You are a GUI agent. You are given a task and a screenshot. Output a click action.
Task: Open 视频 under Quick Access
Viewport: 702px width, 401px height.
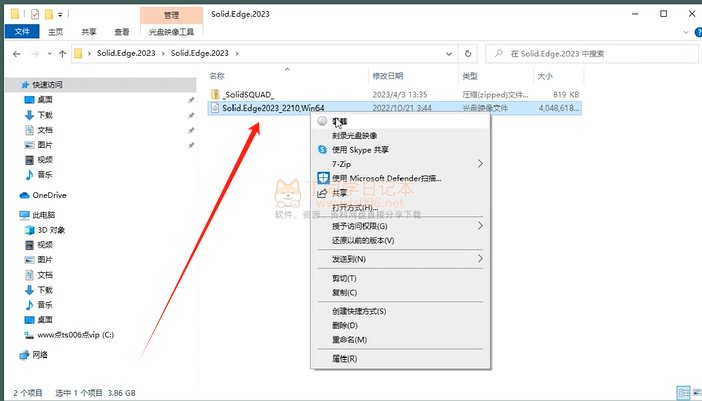(x=45, y=159)
